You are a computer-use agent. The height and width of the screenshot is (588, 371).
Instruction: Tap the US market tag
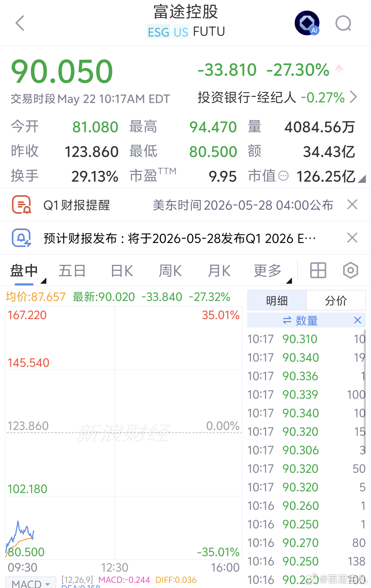click(x=181, y=32)
